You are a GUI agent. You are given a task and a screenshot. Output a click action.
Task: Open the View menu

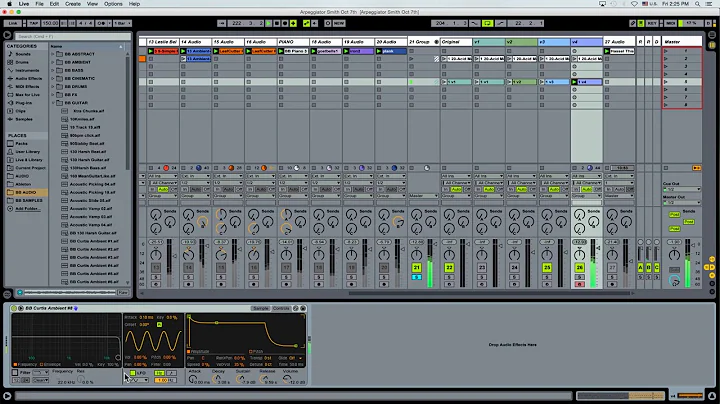pos(92,4)
